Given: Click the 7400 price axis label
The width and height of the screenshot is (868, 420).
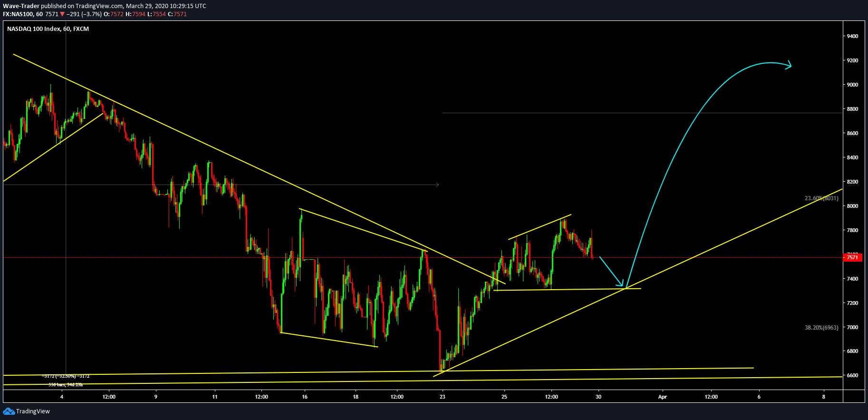Looking at the screenshot, I should click(852, 279).
